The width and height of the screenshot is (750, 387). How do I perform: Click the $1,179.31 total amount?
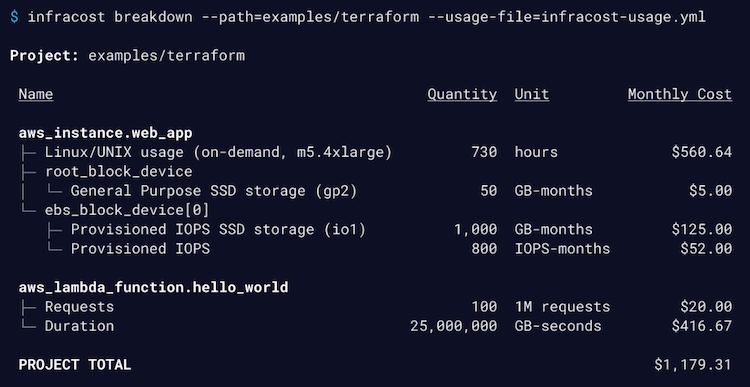693,365
